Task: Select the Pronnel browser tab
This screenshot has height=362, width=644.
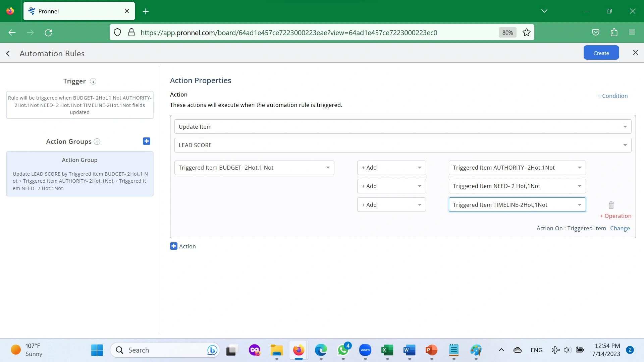Action: click(x=79, y=11)
